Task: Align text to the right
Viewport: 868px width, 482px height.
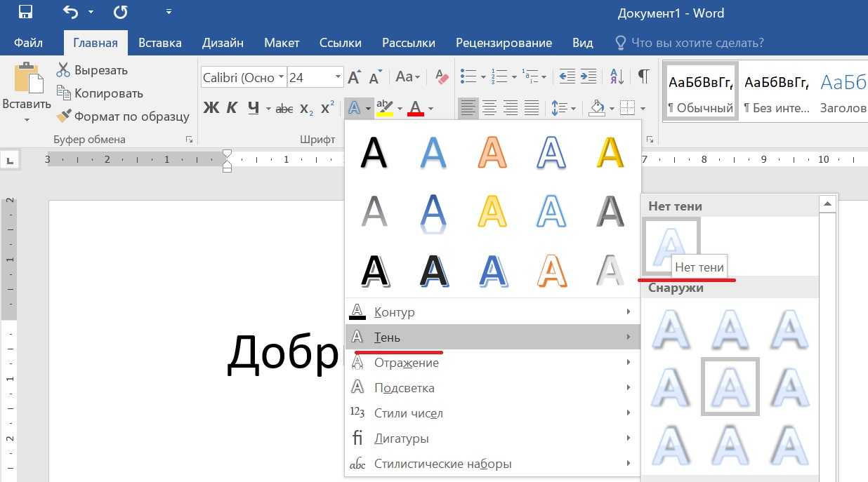Action: [511, 108]
